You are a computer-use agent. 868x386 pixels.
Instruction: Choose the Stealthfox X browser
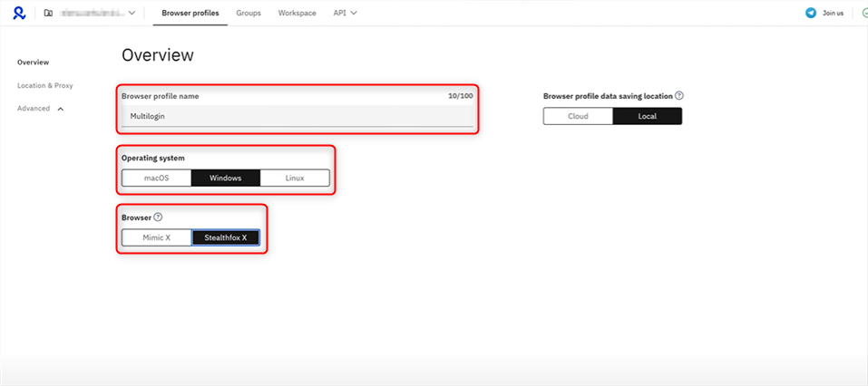225,237
